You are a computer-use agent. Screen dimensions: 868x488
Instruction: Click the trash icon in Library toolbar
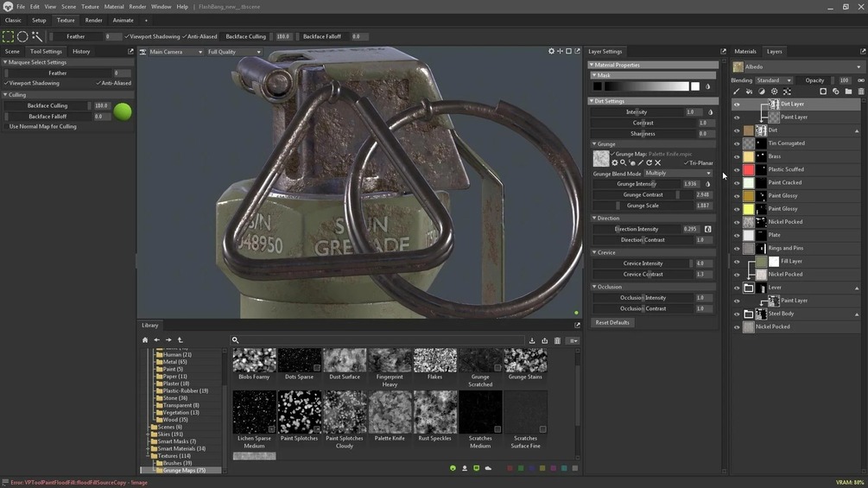557,341
